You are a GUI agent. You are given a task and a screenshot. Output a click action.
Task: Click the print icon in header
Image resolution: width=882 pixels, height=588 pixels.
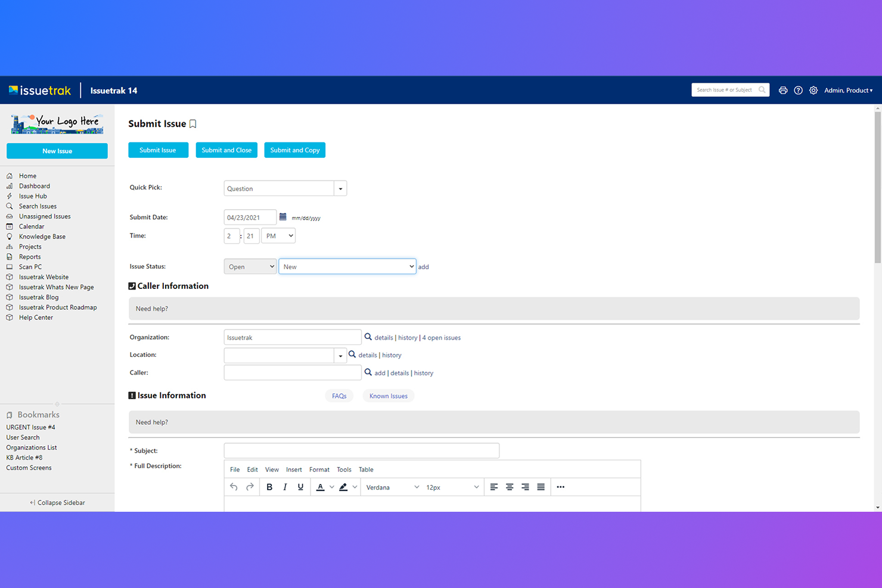[x=782, y=91]
